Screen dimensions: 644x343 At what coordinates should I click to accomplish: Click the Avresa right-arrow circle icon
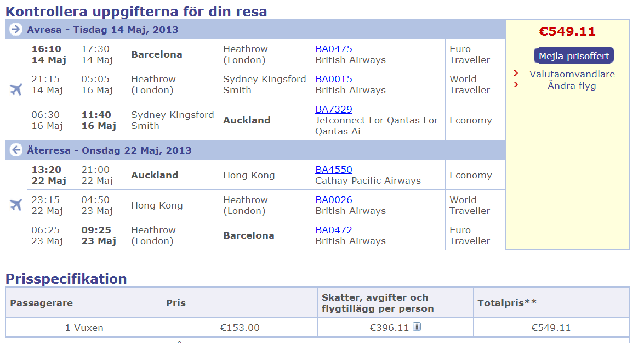tap(15, 30)
